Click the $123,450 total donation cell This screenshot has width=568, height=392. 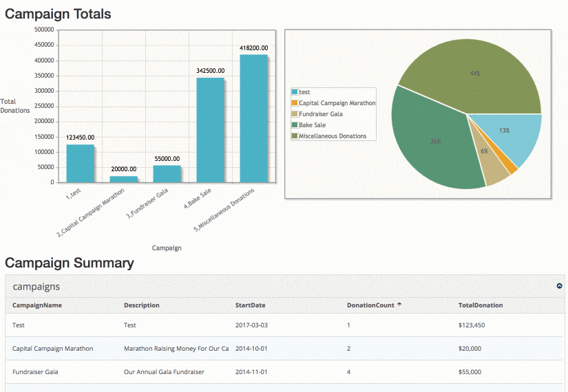point(472,325)
